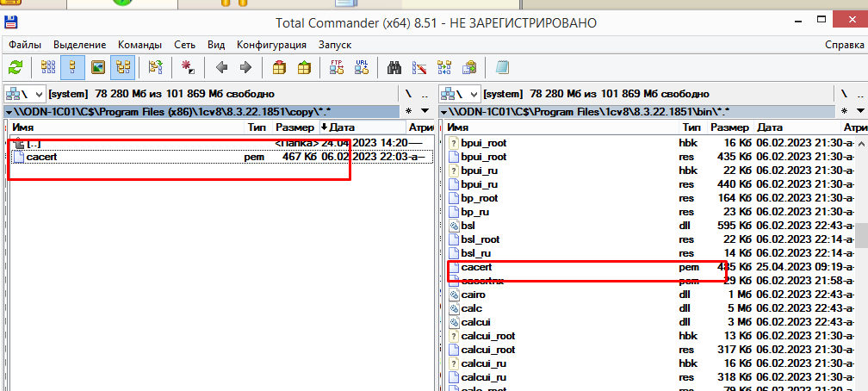Go to root in right panel

(844, 94)
